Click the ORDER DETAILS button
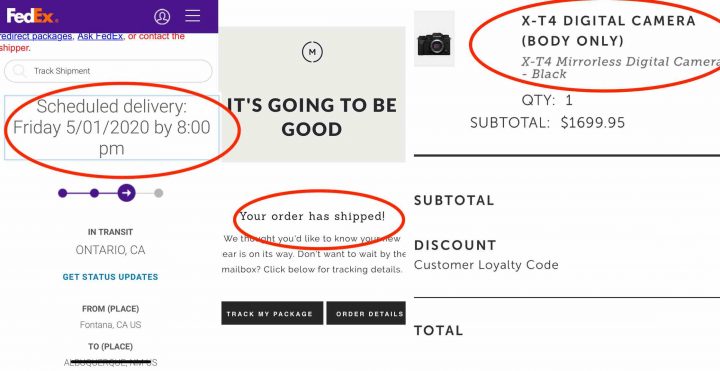This screenshot has height=371, width=720. coord(366,313)
